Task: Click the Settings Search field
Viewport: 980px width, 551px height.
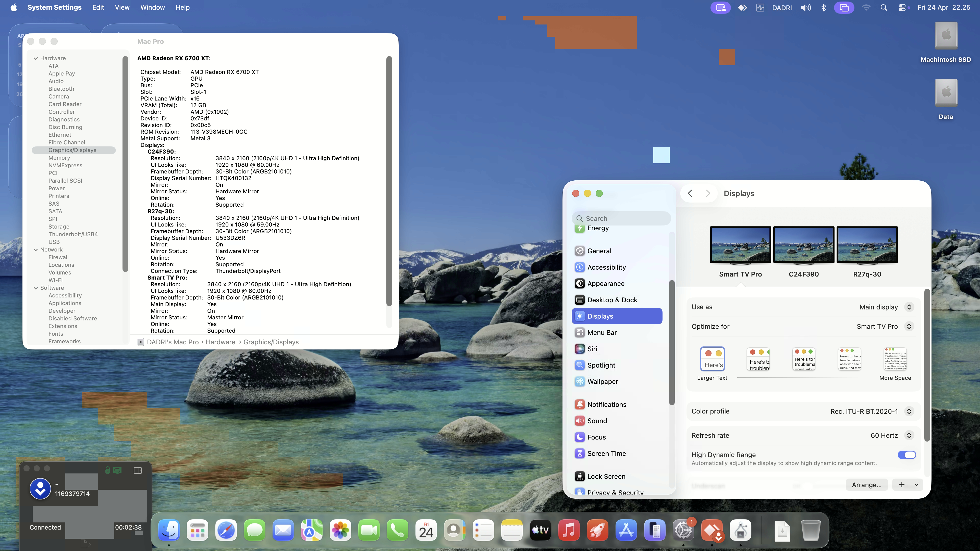Action: [621, 219]
